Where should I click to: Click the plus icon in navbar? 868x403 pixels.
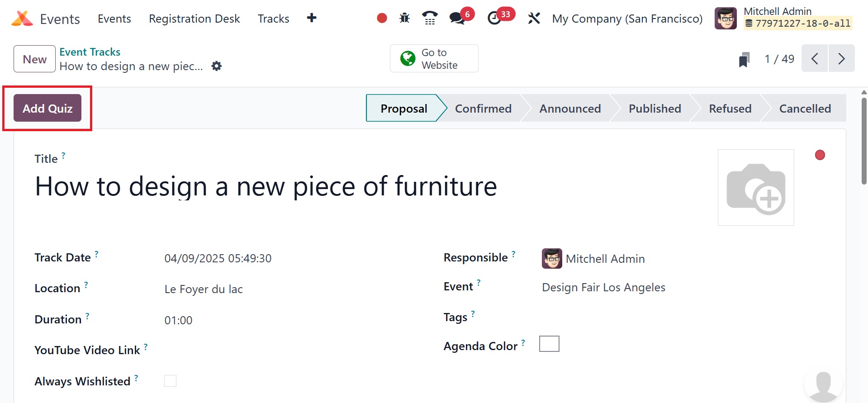(312, 18)
